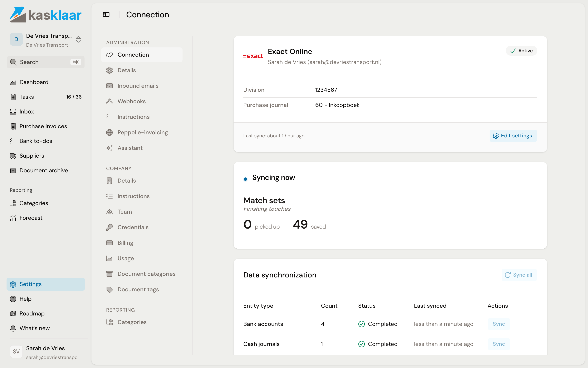Click the Edit settings button
The width and height of the screenshot is (588, 368).
click(x=513, y=136)
